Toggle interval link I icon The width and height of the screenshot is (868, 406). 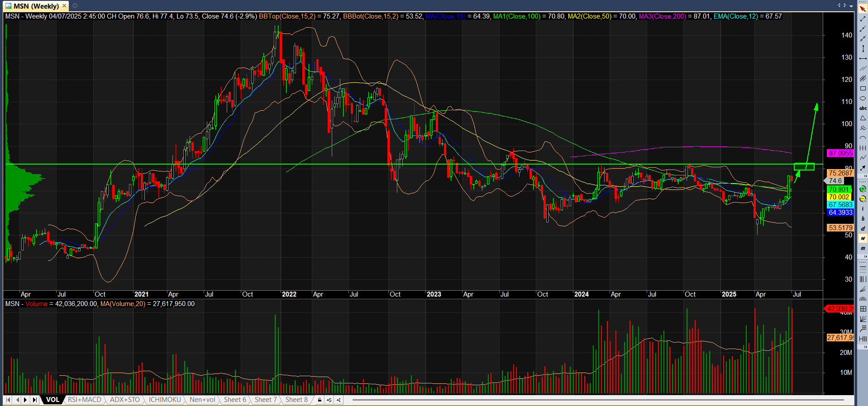coord(339,400)
